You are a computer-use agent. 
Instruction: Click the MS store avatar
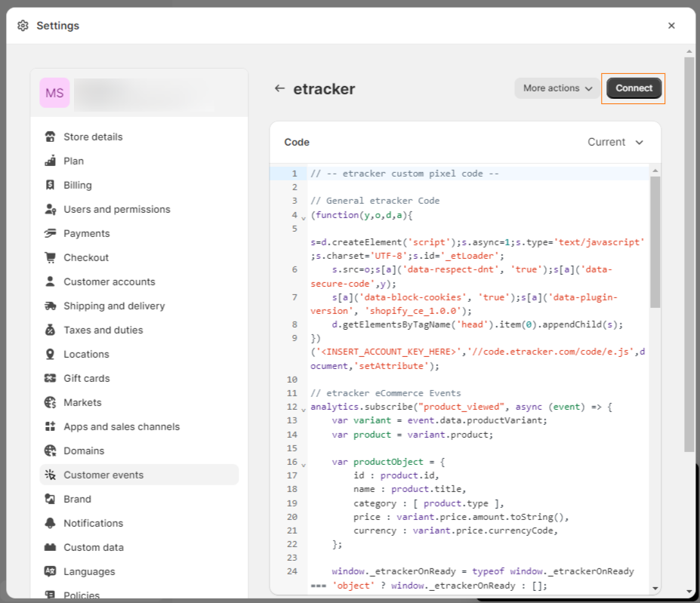pos(54,93)
